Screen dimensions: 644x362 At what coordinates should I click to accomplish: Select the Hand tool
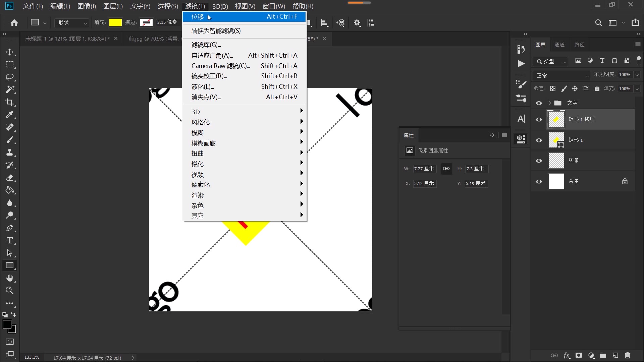(10, 278)
